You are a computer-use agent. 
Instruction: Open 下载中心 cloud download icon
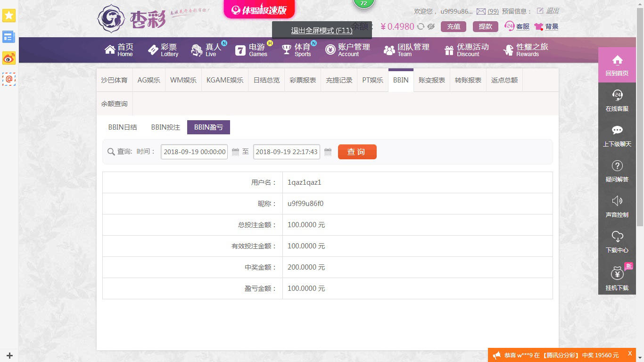[x=617, y=237]
